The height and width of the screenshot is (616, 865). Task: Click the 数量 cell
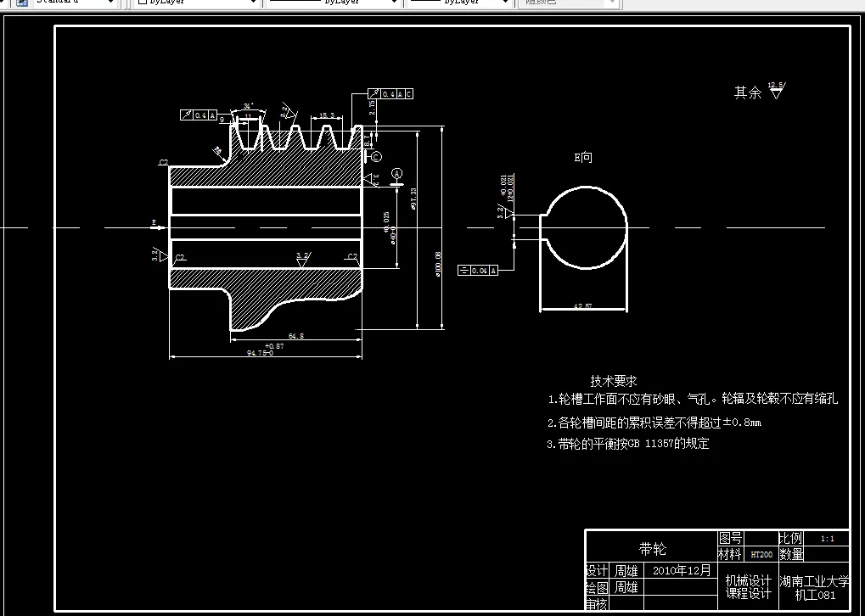(x=791, y=554)
